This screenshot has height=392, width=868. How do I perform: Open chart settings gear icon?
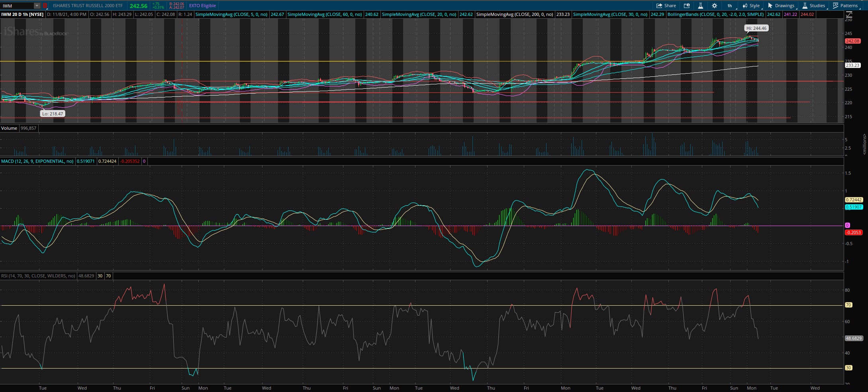coord(714,6)
